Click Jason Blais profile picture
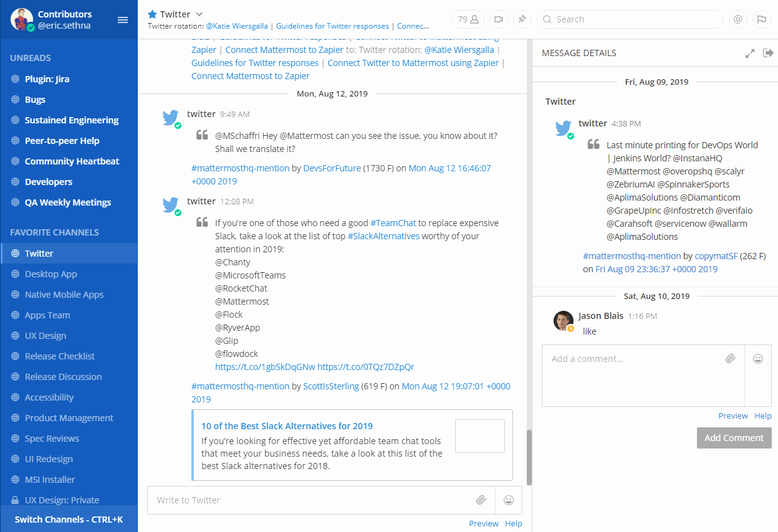Viewport: 778px width, 532px height. coord(564,320)
